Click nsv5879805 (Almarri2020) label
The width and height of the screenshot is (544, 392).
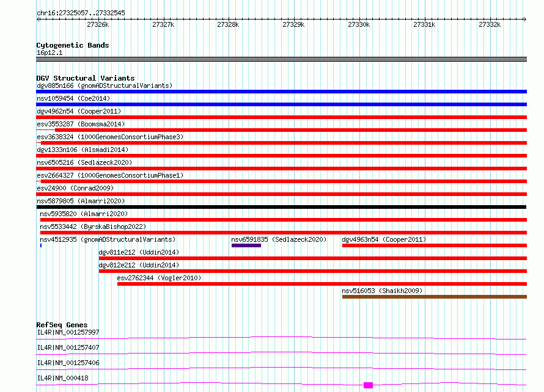click(81, 201)
